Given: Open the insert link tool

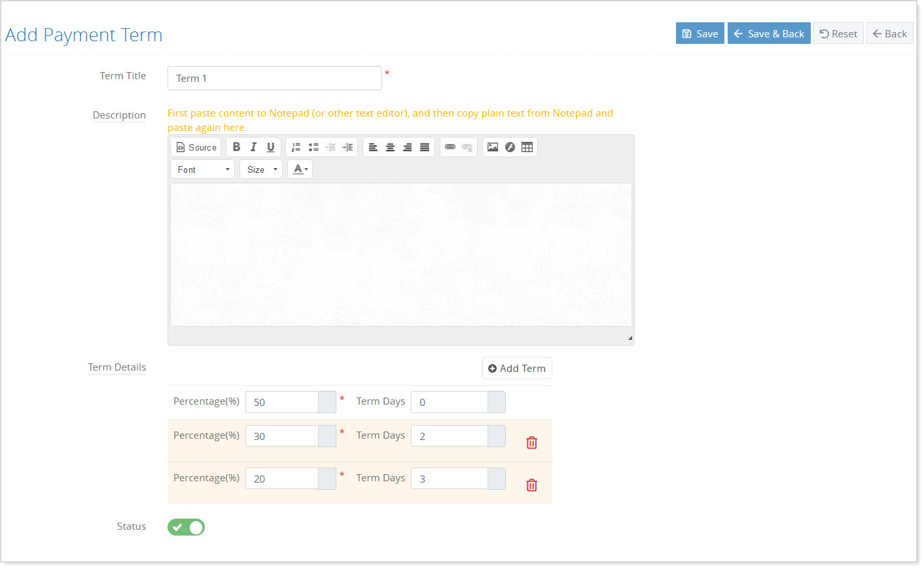Looking at the screenshot, I should pos(451,147).
